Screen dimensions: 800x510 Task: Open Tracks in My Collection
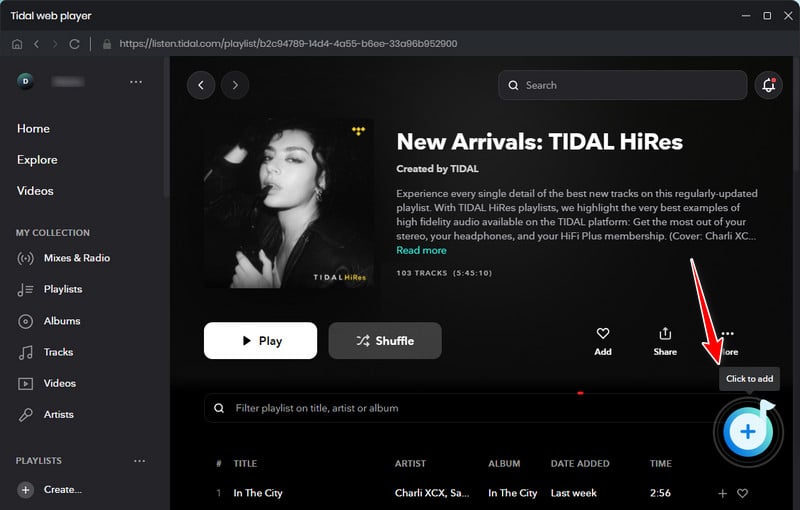45,352
